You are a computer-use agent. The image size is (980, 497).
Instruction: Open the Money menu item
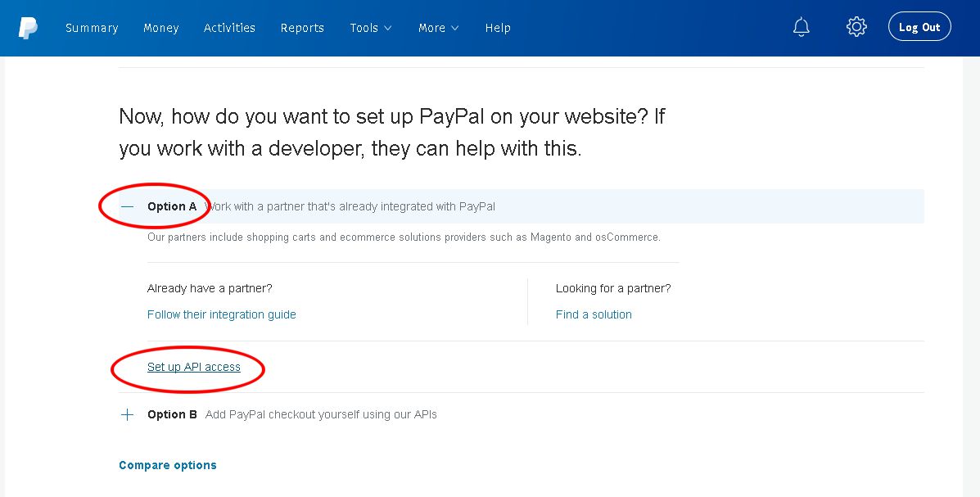coord(160,28)
